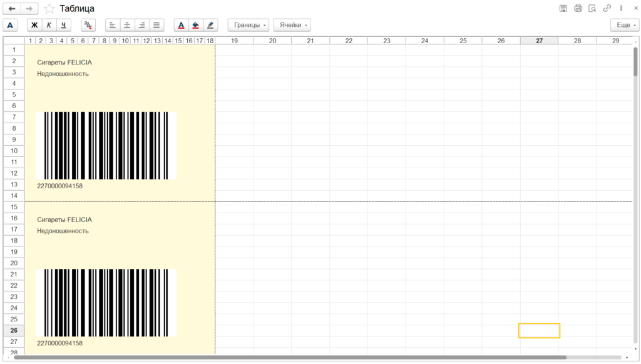Expand the Границы dropdown
This screenshot has width=641, height=364.
(249, 25)
